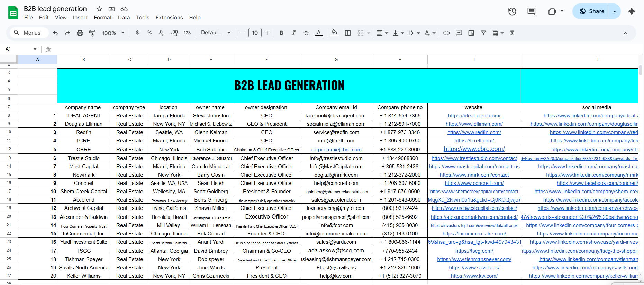Insert link icon in toolbar
The height and width of the screenshot is (285, 644).
point(446,33)
